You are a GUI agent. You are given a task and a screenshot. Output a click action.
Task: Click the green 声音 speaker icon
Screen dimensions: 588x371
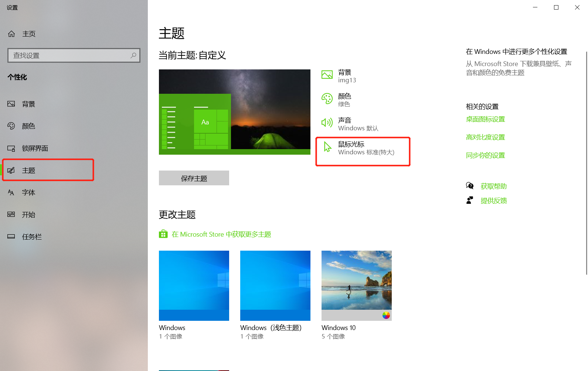[x=327, y=123]
